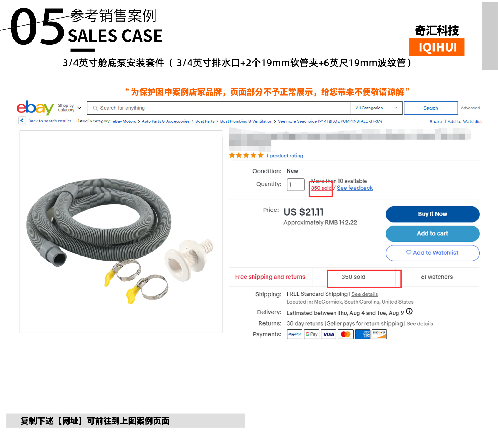This screenshot has width=498, height=448.
Task: Open the All Categories dropdown
Action: coord(376,108)
